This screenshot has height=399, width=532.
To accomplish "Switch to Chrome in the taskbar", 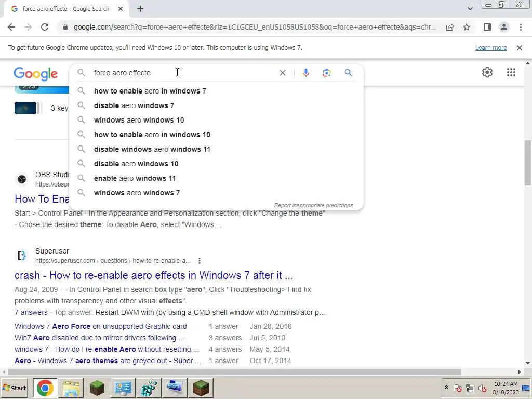I will [x=45, y=388].
